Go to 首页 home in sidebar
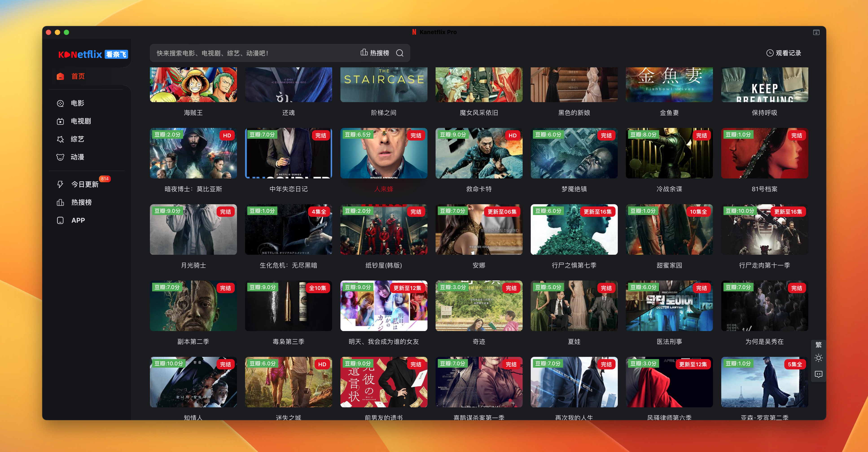Screen dimensions: 868x452 click(x=77, y=76)
